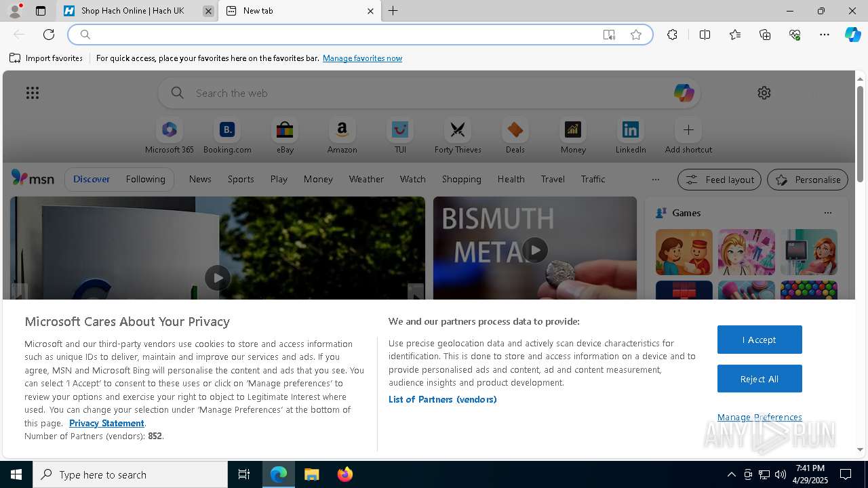The width and height of the screenshot is (868, 488).
Task: Open the Deals shortcut
Action: tap(515, 136)
